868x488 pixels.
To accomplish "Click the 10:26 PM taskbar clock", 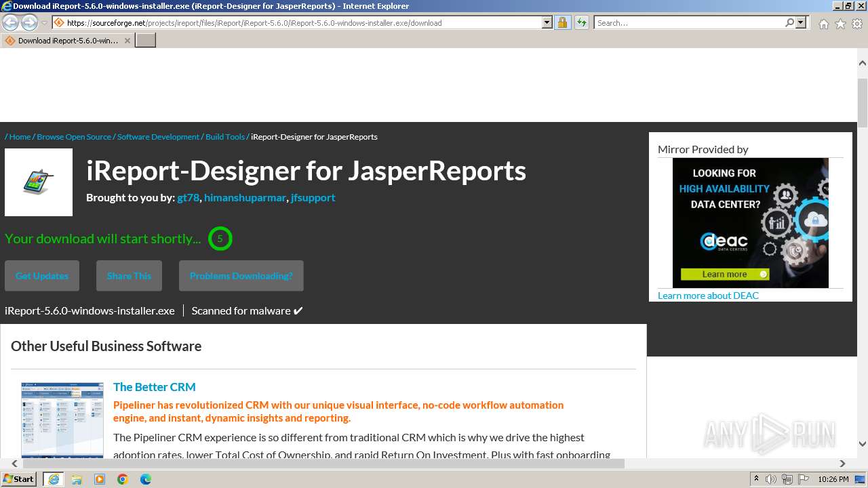I will tap(833, 479).
